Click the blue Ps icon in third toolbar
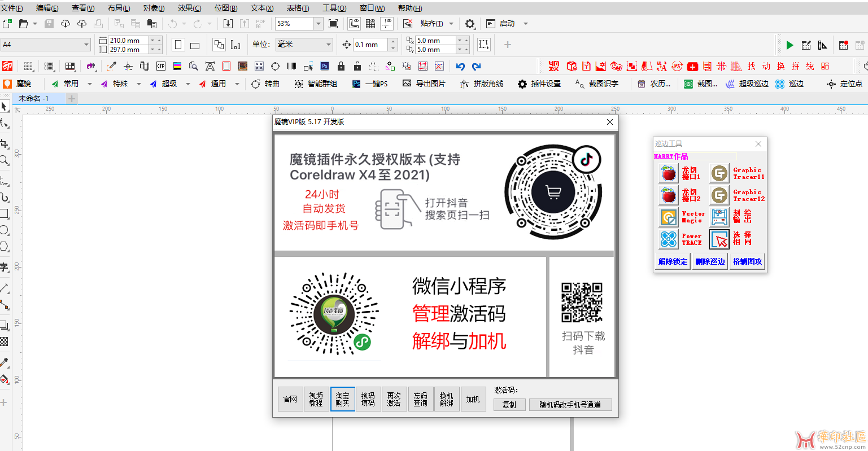The width and height of the screenshot is (868, 451). click(x=325, y=66)
